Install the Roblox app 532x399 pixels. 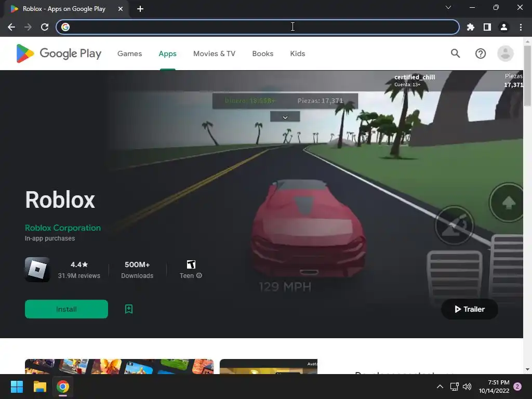coord(66,309)
